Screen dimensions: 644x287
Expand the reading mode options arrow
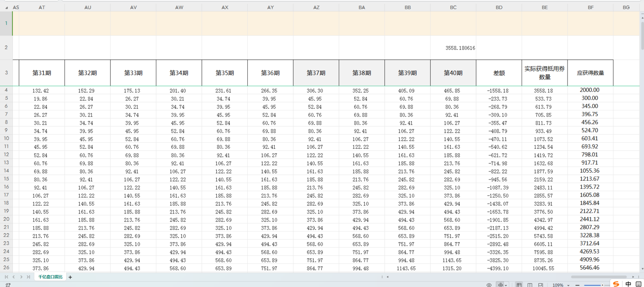pos(506,285)
